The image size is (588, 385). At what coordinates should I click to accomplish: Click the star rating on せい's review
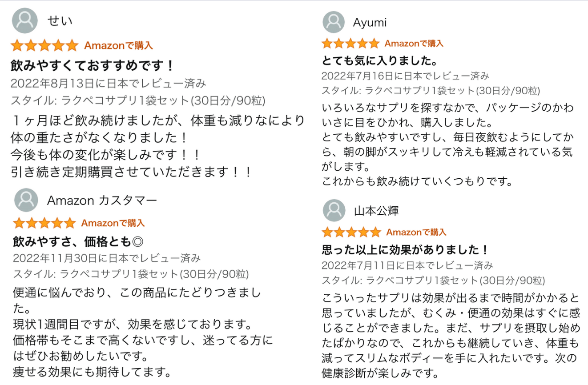(x=44, y=45)
